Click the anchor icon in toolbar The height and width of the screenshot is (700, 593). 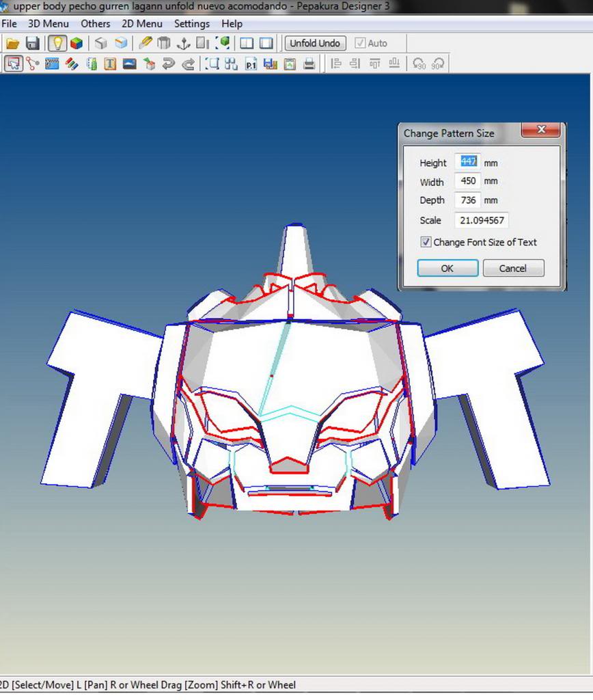click(x=183, y=43)
